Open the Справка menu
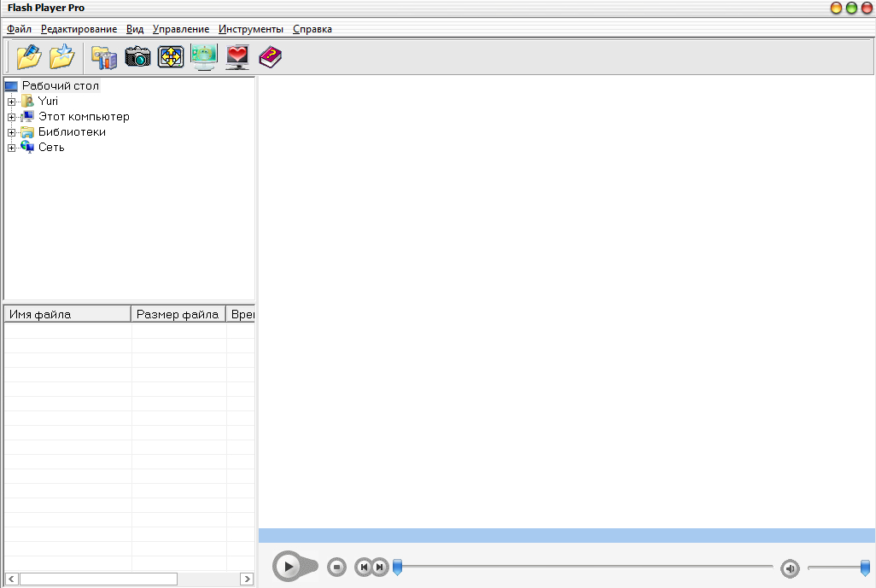This screenshot has height=588, width=876. [x=312, y=29]
